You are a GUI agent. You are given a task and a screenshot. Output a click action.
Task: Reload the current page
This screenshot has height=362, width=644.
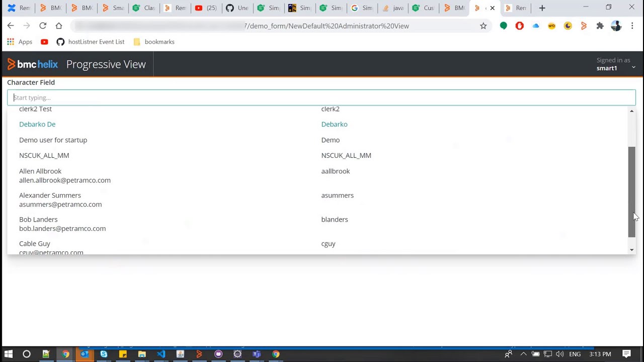43,26
